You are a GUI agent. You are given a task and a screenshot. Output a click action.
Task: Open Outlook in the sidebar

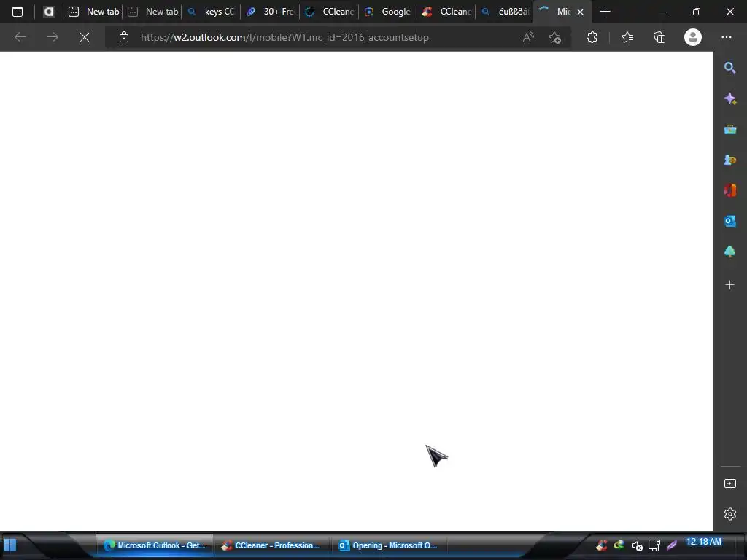(729, 221)
